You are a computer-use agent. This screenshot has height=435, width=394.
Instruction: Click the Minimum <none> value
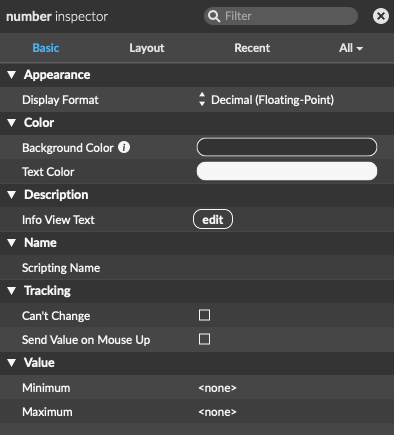coord(217,388)
